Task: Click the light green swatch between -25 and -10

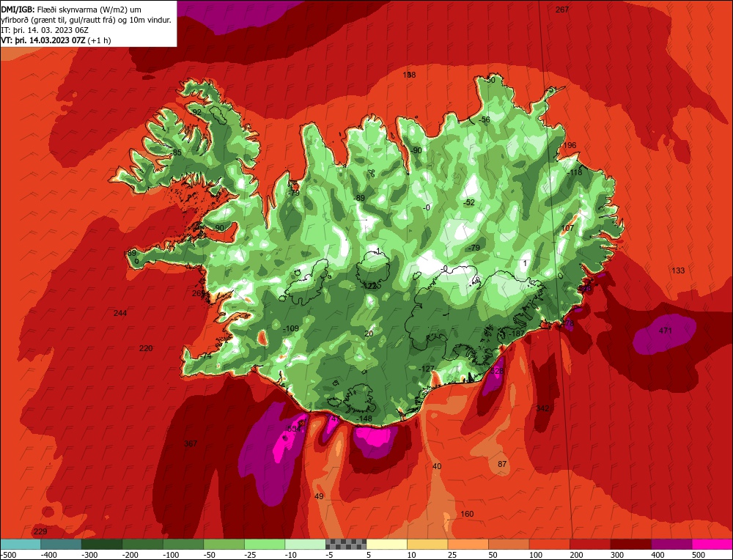Action: pos(265,544)
